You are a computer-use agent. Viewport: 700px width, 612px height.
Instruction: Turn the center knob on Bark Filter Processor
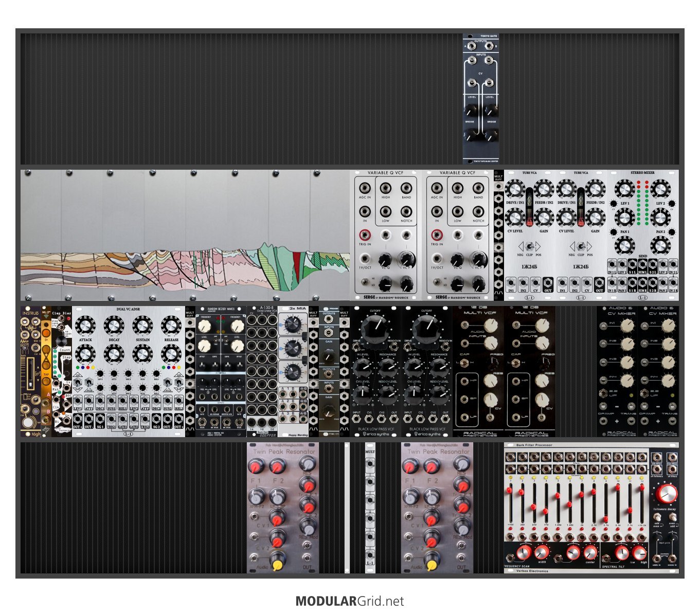pyautogui.click(x=590, y=552)
